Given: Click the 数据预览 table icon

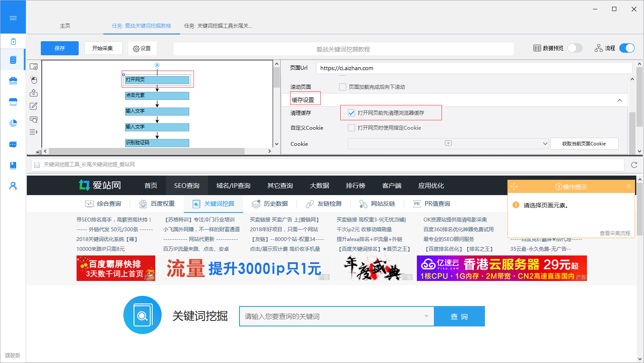Looking at the screenshot, I should (537, 48).
